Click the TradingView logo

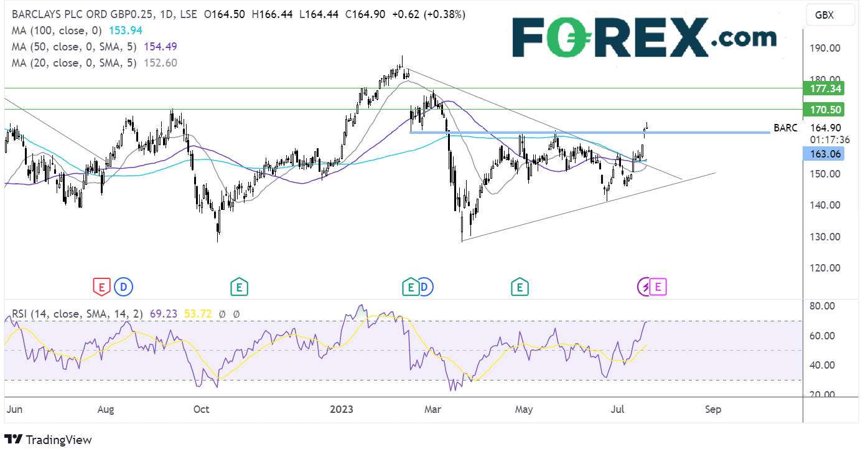tap(49, 439)
